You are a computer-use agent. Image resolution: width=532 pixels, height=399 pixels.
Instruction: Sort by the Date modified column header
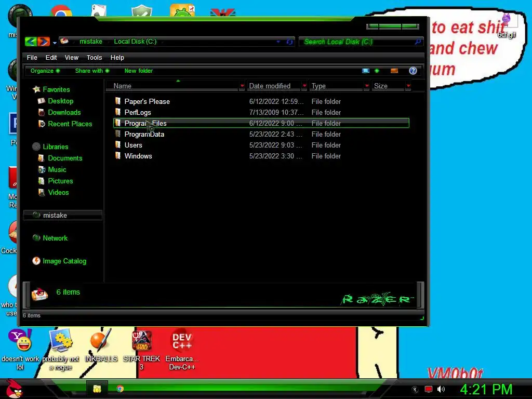[274, 86]
